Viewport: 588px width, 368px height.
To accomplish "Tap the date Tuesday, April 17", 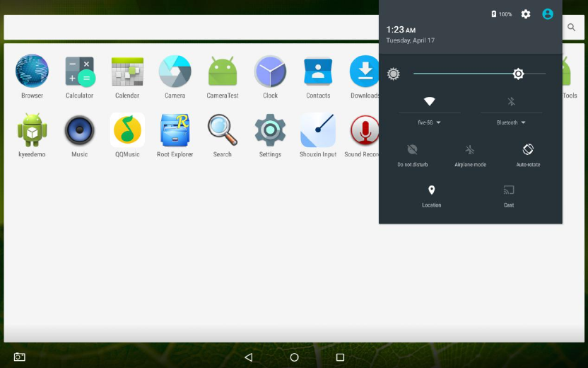I will tap(410, 40).
